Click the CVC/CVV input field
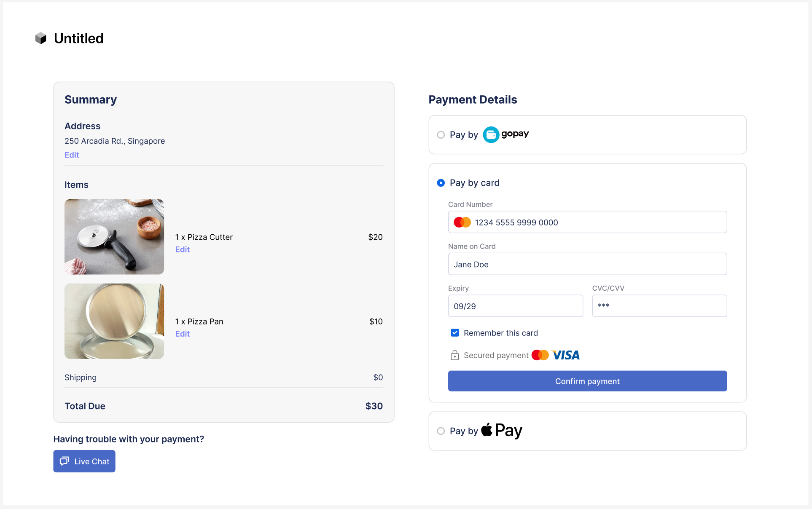Image resolution: width=812 pixels, height=509 pixels. click(659, 306)
